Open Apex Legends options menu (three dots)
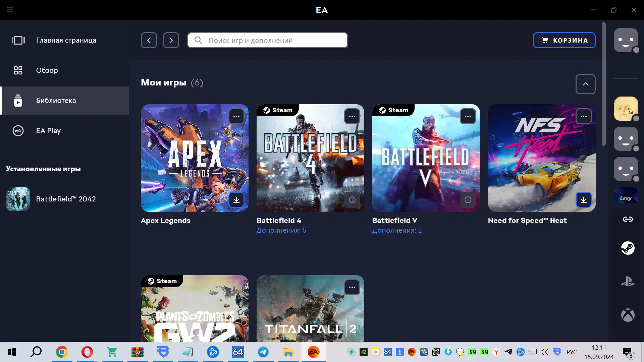This screenshot has height=362, width=644. point(236,116)
